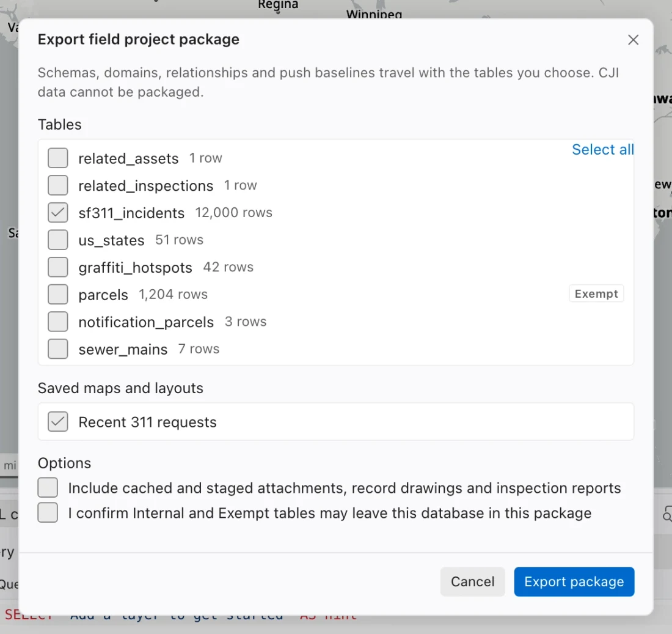Image resolution: width=672 pixels, height=634 pixels.
Task: Check the us_states table checkbox
Action: pyautogui.click(x=58, y=240)
